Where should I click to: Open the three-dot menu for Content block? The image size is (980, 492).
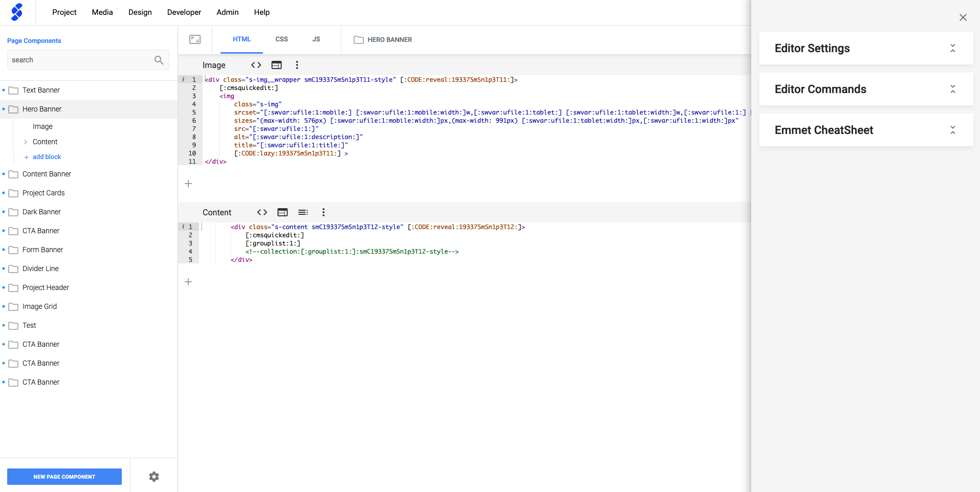(x=323, y=212)
